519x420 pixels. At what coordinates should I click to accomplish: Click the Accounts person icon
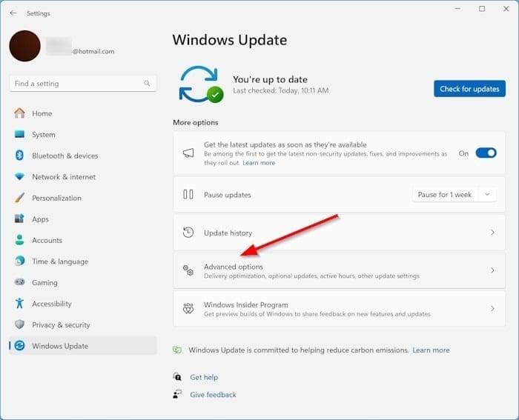(x=19, y=240)
